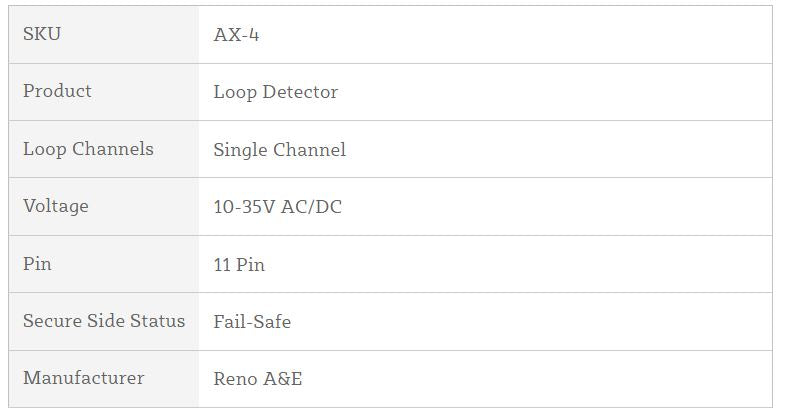Click the SKU label cell
The width and height of the screenshot is (789, 419).
(42, 34)
